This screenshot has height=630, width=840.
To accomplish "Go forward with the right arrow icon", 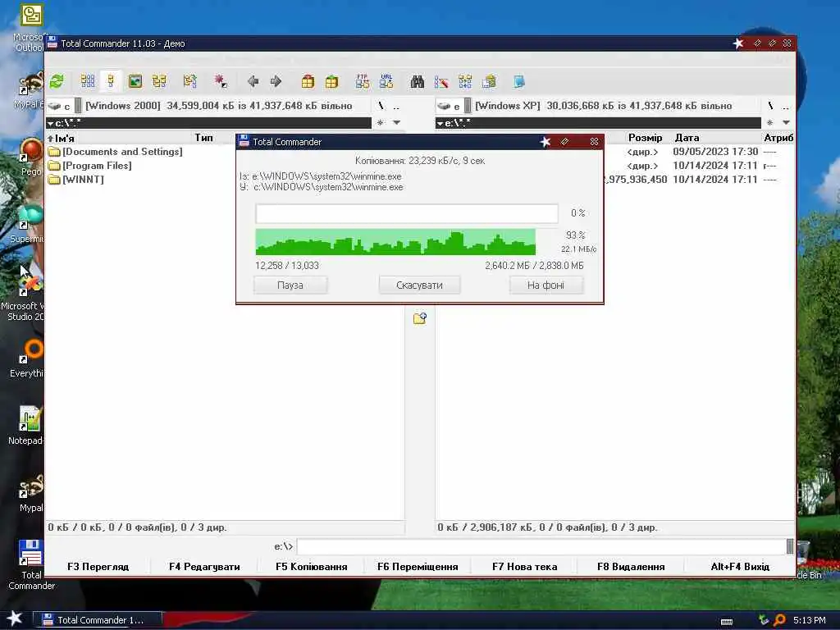I will point(276,81).
